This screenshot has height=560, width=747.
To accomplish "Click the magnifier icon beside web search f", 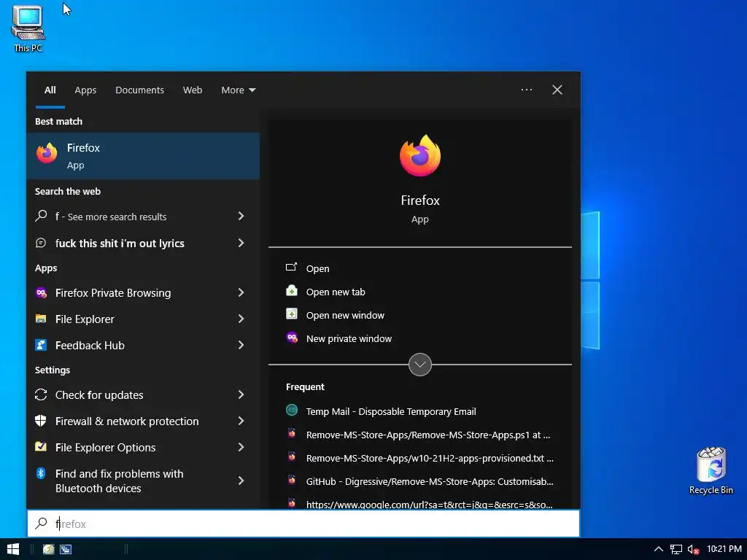I will [x=41, y=216].
